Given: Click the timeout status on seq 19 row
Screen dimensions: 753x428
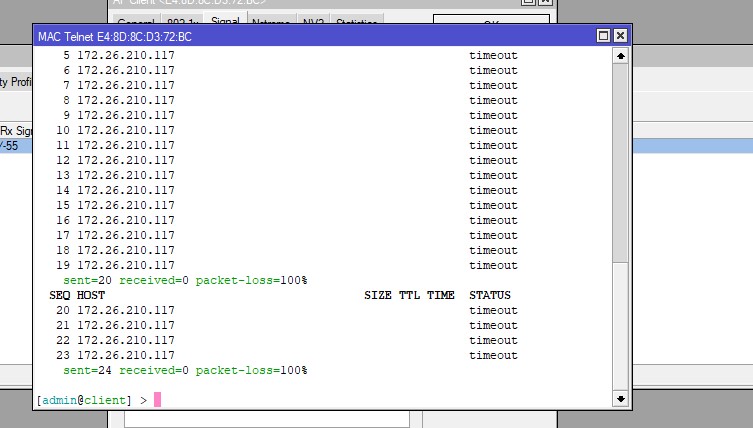Looking at the screenshot, I should coord(493,265).
